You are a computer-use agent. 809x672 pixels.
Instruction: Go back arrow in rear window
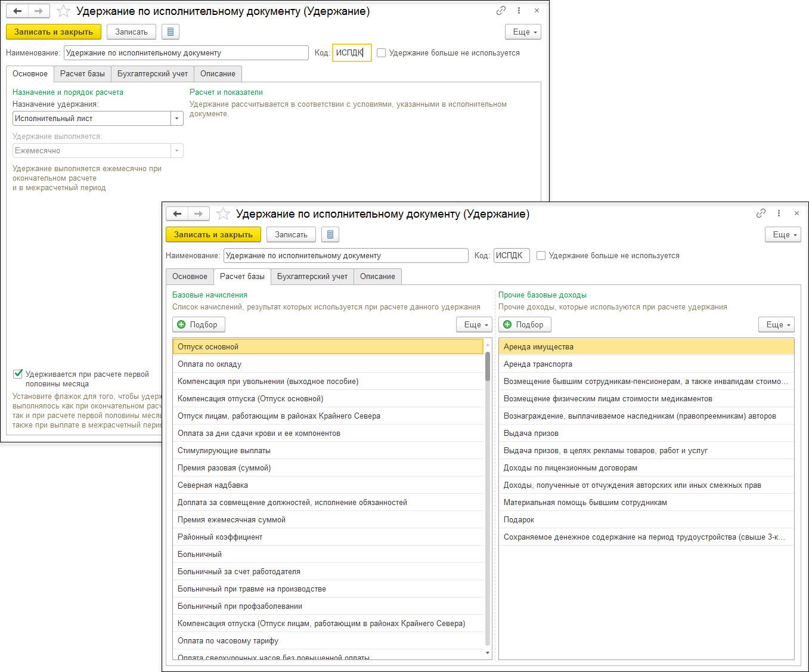(17, 11)
